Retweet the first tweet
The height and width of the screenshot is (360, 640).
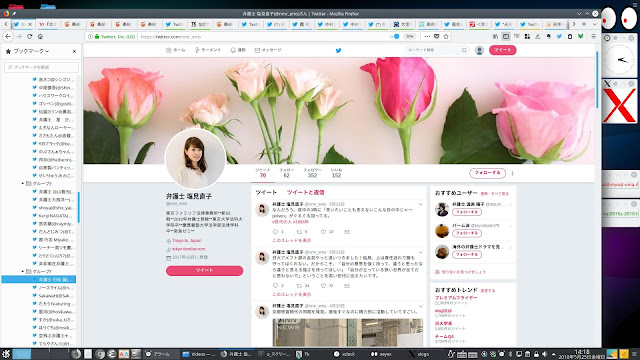(x=299, y=231)
